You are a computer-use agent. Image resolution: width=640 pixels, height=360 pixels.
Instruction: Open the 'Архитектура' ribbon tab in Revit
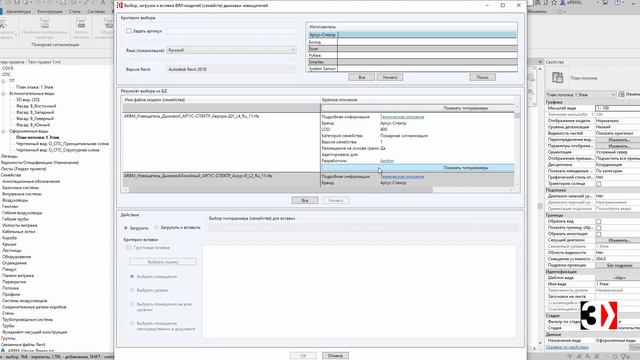(19, 11)
